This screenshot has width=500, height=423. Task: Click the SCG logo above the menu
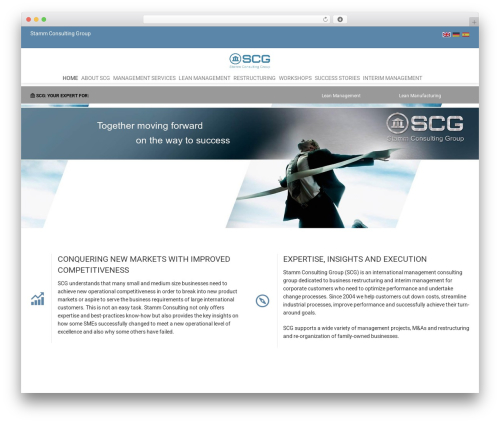250,61
